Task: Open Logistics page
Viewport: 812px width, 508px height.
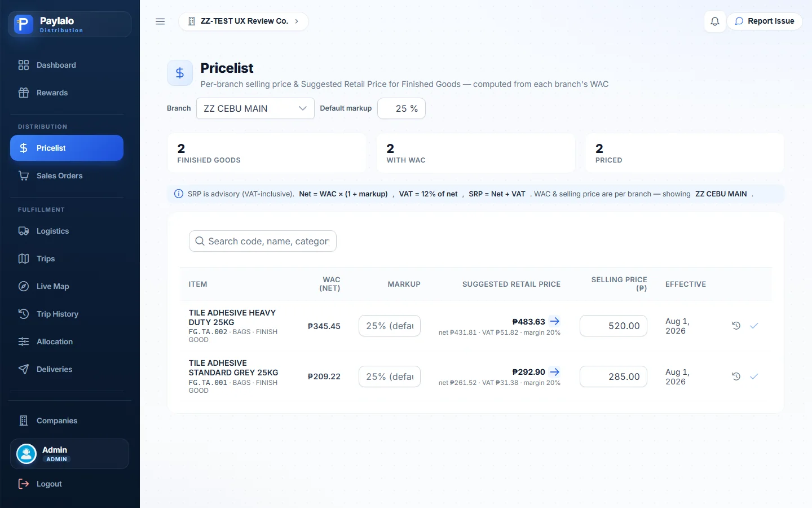Action: click(x=67, y=231)
